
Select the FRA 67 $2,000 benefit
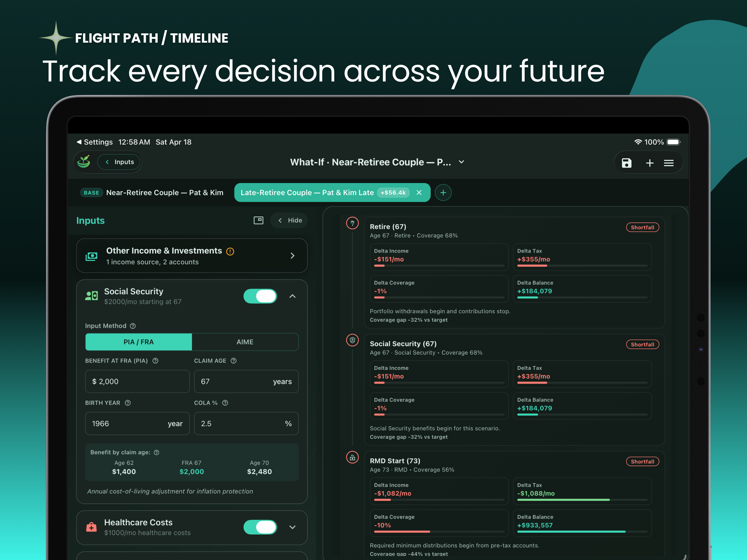click(191, 468)
